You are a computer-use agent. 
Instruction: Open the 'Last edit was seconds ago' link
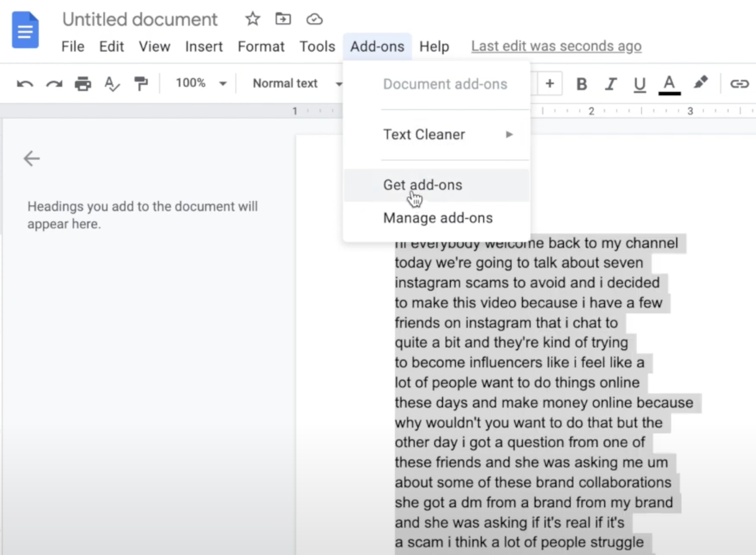(x=556, y=46)
